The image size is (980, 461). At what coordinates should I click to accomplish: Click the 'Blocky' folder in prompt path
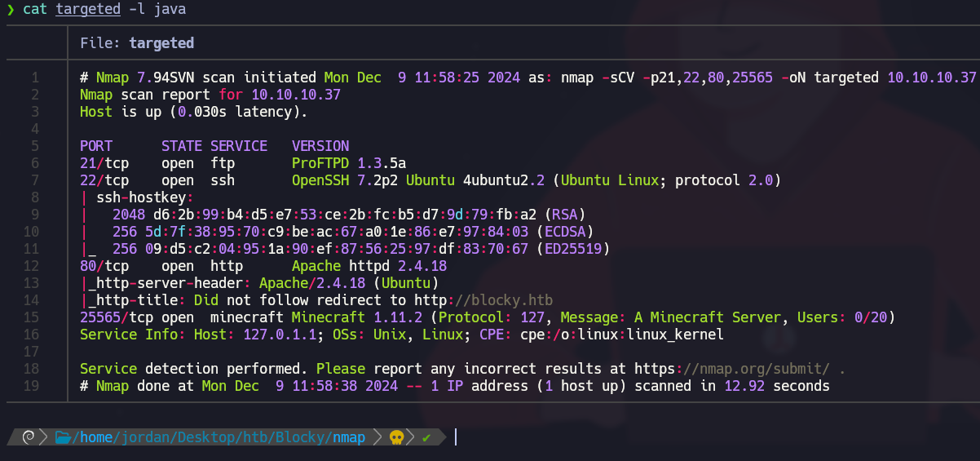click(302, 438)
